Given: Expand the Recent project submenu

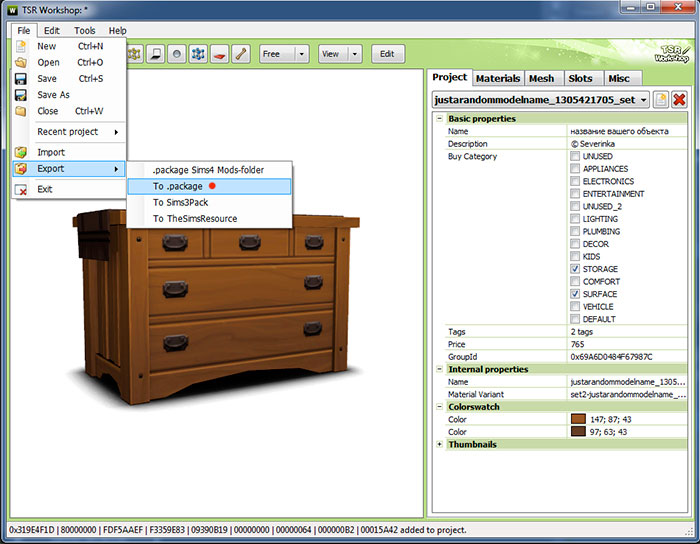Looking at the screenshot, I should click(x=69, y=132).
